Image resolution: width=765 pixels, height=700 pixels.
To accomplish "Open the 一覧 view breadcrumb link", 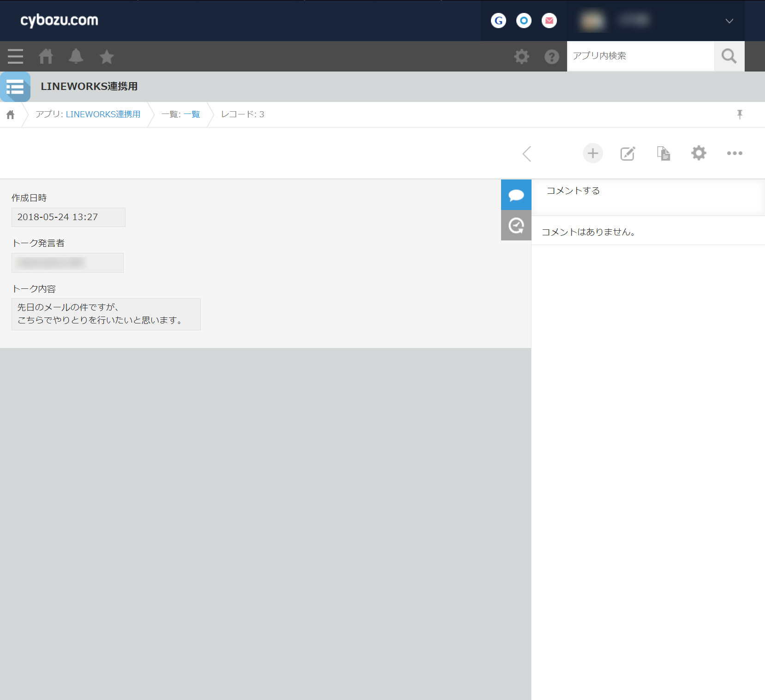I will [x=192, y=114].
